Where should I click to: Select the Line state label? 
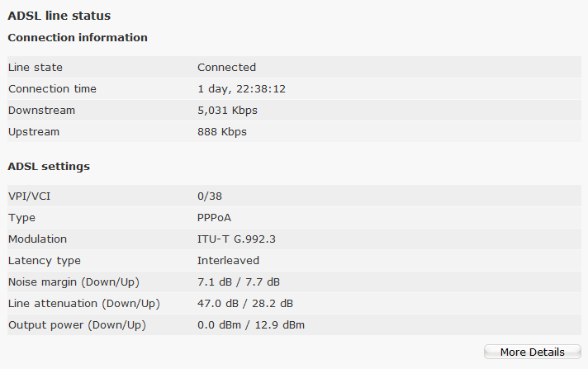36,67
